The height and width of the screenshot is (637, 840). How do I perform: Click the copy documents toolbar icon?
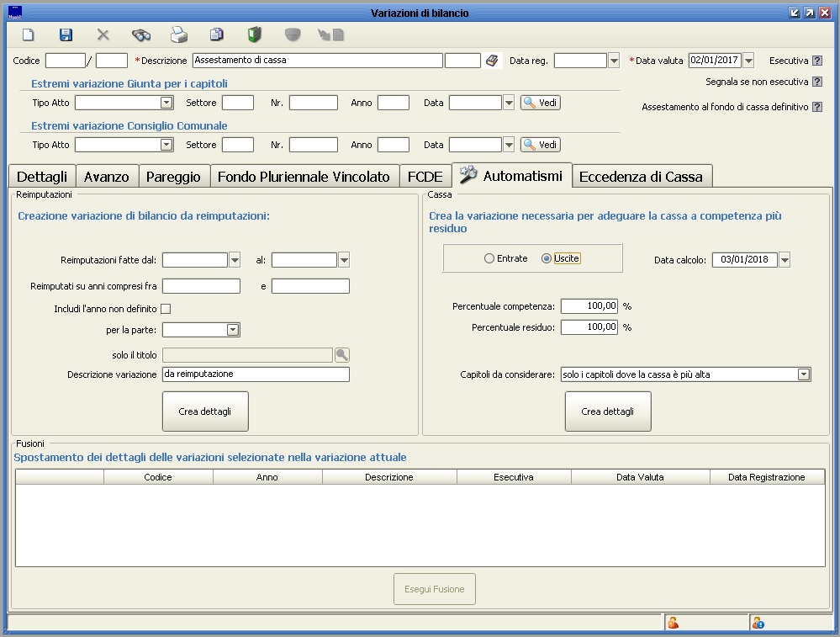217,35
